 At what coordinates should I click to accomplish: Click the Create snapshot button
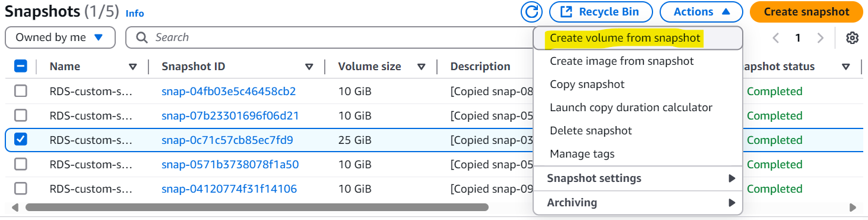[806, 12]
